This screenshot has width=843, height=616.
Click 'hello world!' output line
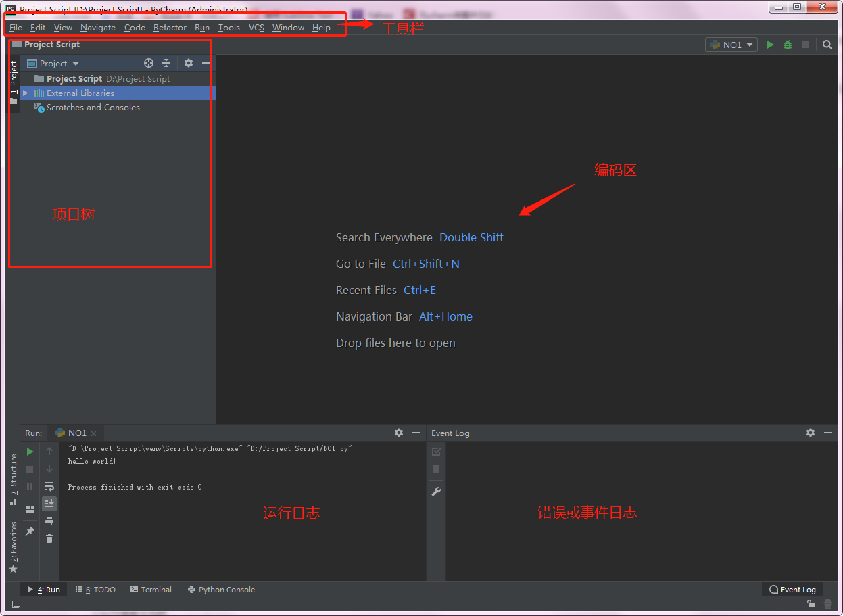pos(92,461)
